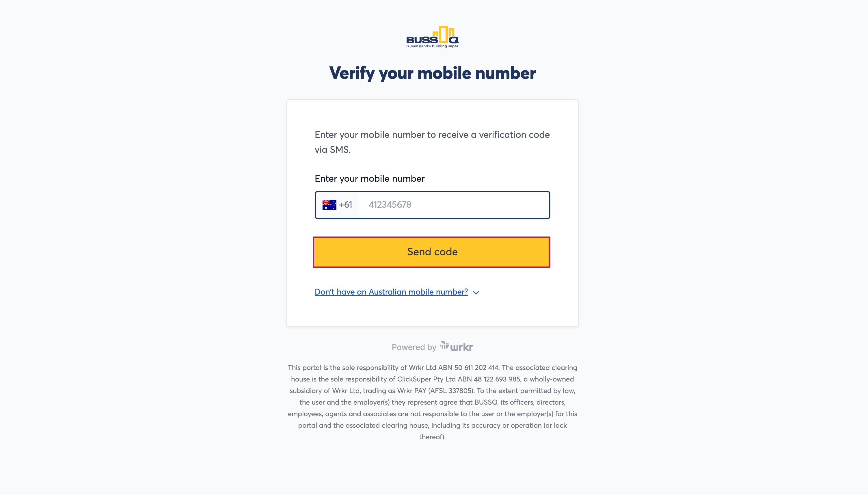
Task: Click the BUSSQ logo at top
Action: (x=432, y=37)
